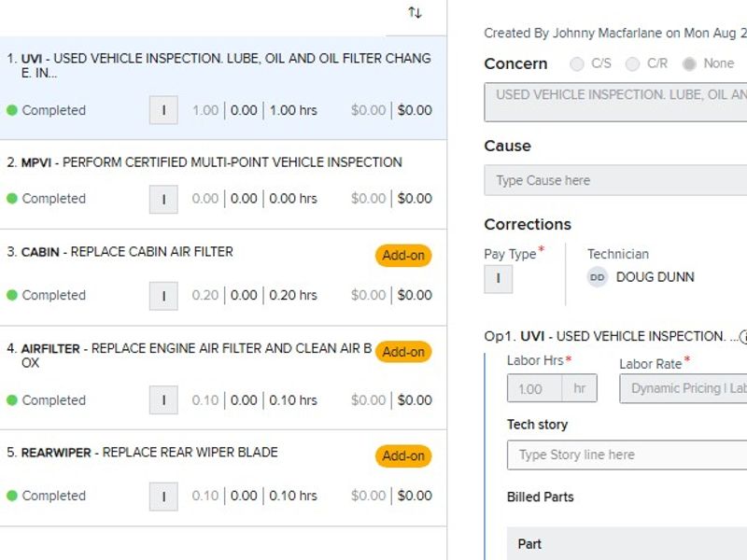The height and width of the screenshot is (560, 747).
Task: Click the Add-on badge on the AIRFILTER operation
Action: pyautogui.click(x=403, y=352)
